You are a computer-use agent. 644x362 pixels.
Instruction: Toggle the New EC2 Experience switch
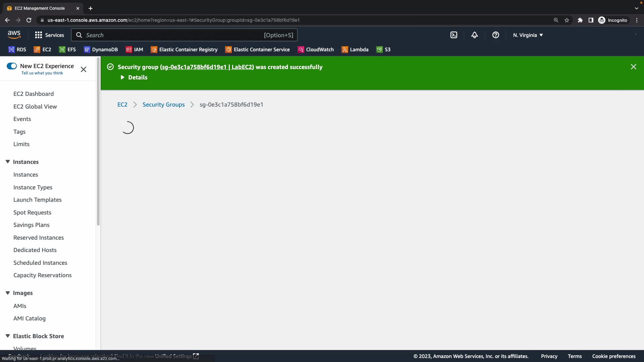pyautogui.click(x=12, y=66)
